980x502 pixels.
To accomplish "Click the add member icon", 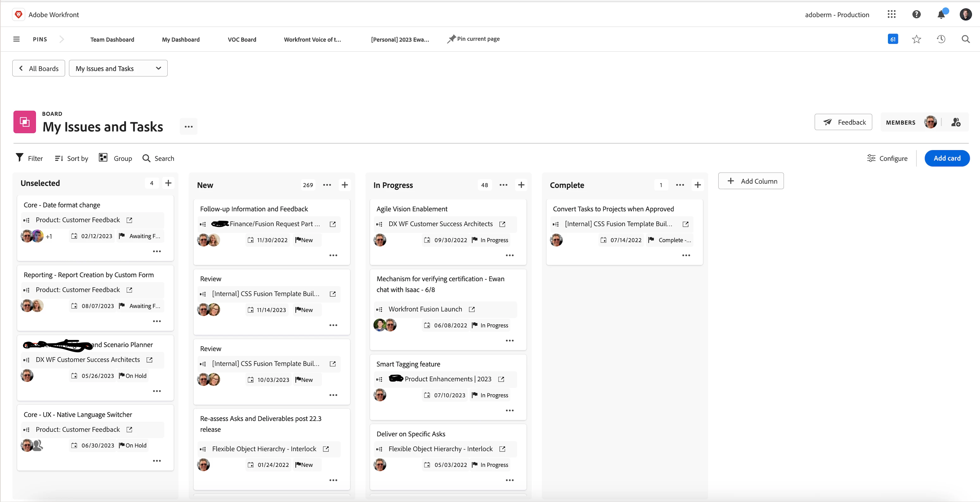I will 956,122.
